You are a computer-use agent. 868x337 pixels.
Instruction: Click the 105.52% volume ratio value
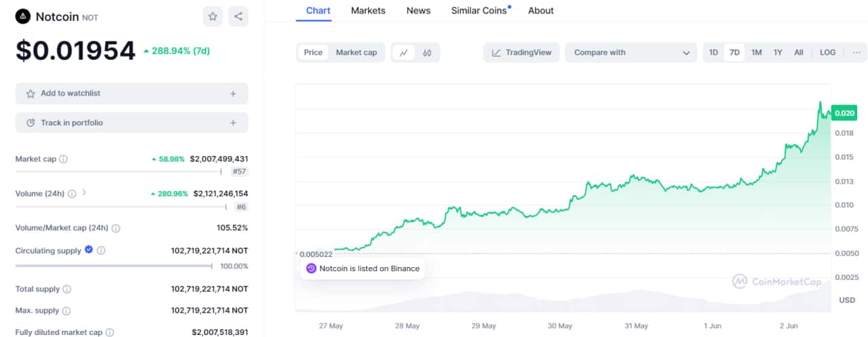point(232,228)
